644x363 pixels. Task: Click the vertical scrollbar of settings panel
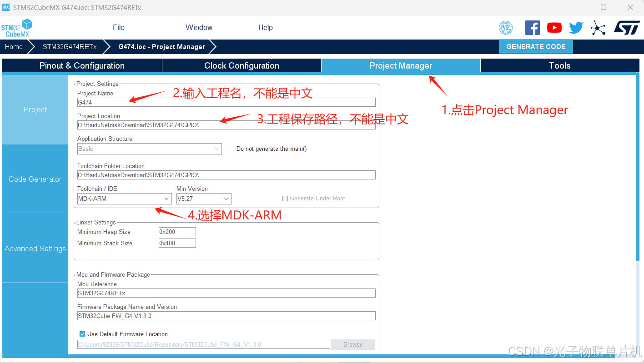pos(638,168)
